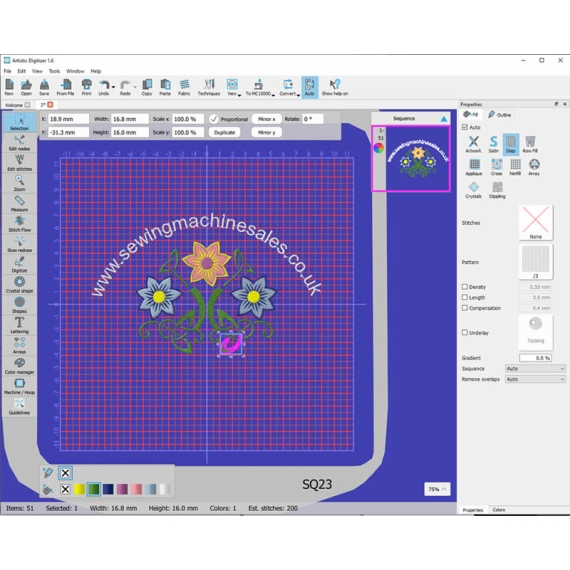This screenshot has height=570, width=570.
Task: Switch to the Outline tab
Action: (499, 115)
